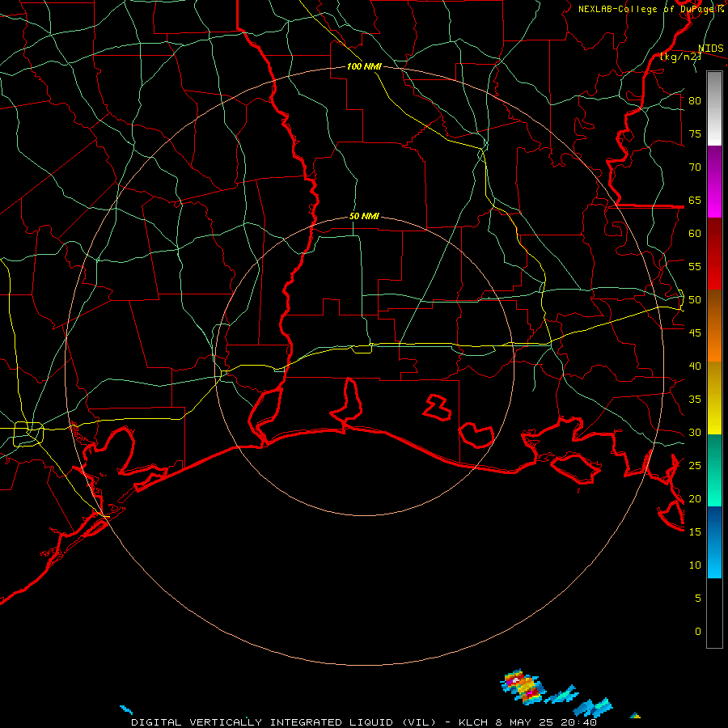Click the 100 NMI range ring label
The width and height of the screenshot is (728, 728).
pyautogui.click(x=364, y=66)
